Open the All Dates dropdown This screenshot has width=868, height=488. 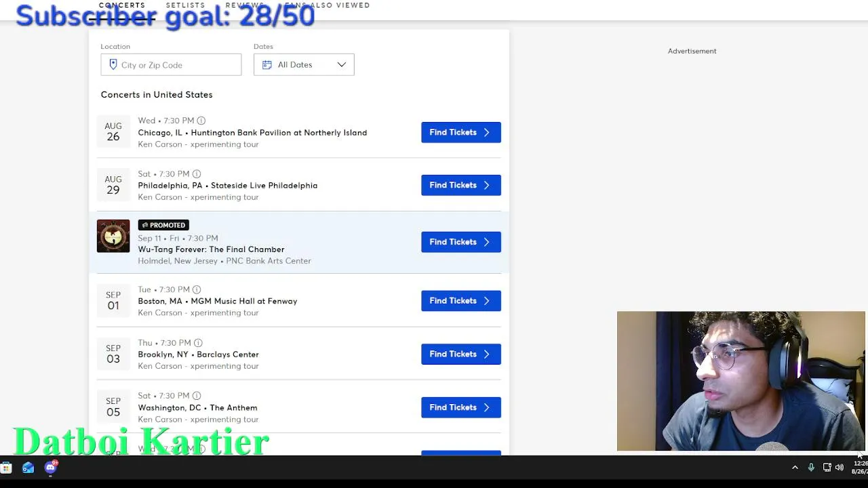point(304,65)
